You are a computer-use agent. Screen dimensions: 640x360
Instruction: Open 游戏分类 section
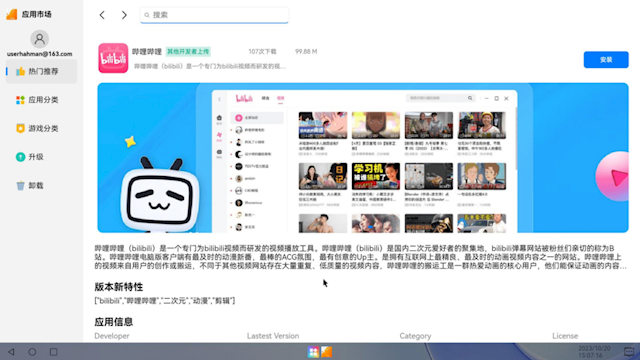click(x=41, y=129)
